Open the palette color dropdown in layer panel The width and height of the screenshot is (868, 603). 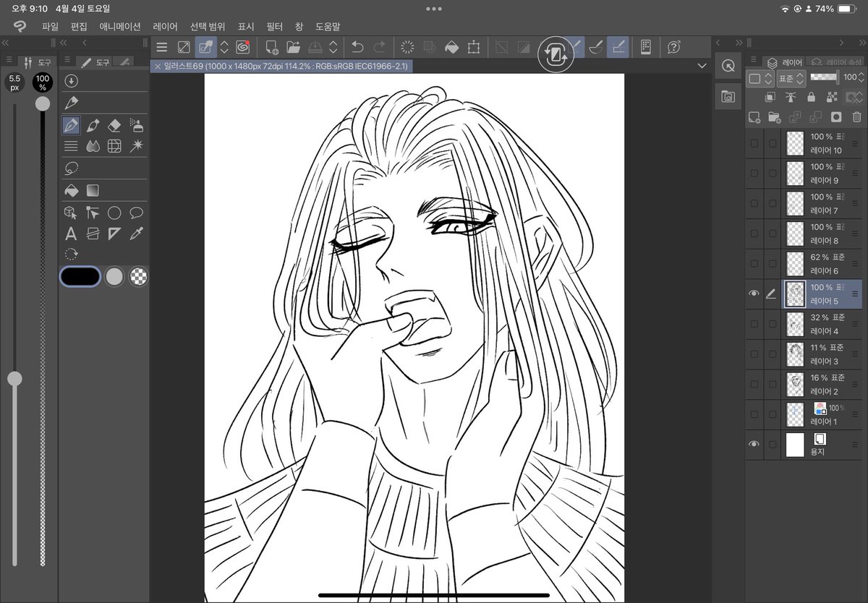click(760, 77)
